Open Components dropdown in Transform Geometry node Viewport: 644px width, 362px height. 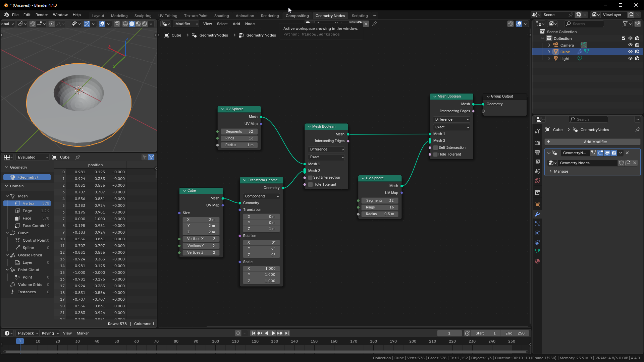click(x=262, y=196)
